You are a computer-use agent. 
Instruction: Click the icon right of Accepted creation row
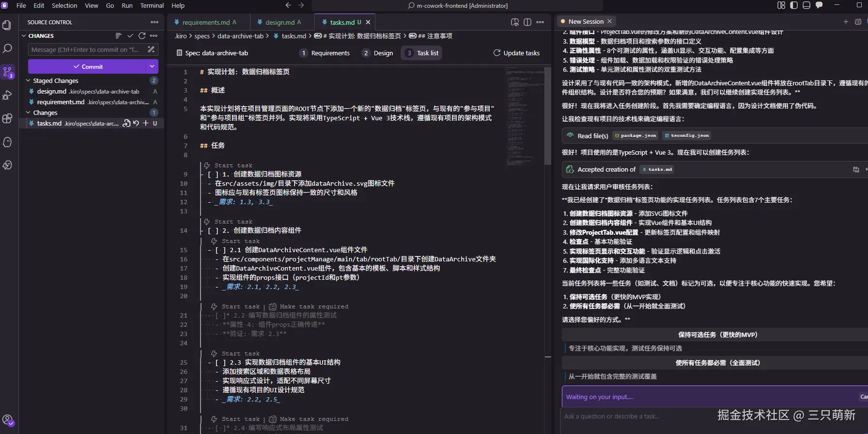pos(856,169)
